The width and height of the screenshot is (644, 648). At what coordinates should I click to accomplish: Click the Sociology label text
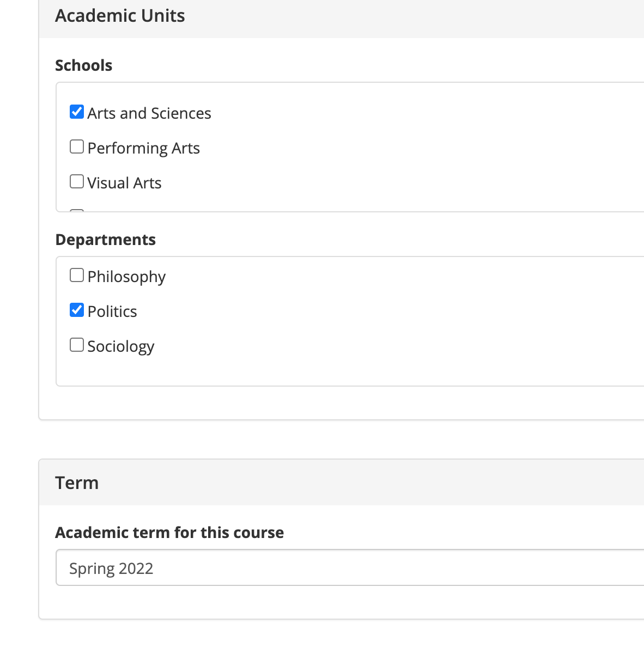pyautogui.click(x=120, y=346)
